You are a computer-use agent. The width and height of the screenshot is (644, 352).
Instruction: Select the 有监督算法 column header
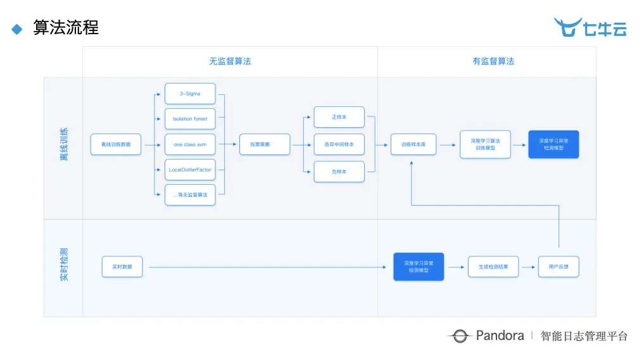click(493, 61)
